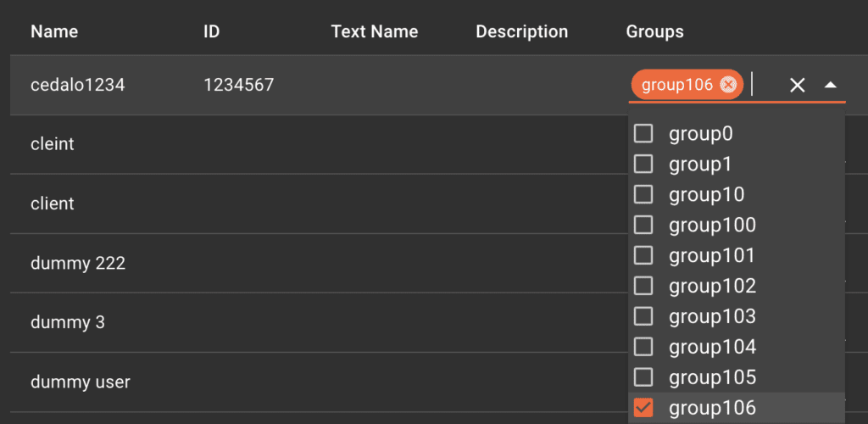Click the Name column header
This screenshot has height=424, width=868.
[54, 31]
